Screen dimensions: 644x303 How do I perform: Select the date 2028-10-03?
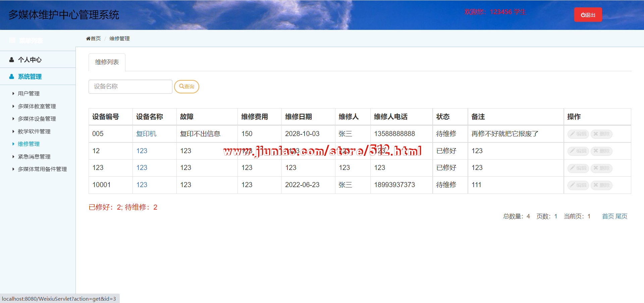click(302, 134)
